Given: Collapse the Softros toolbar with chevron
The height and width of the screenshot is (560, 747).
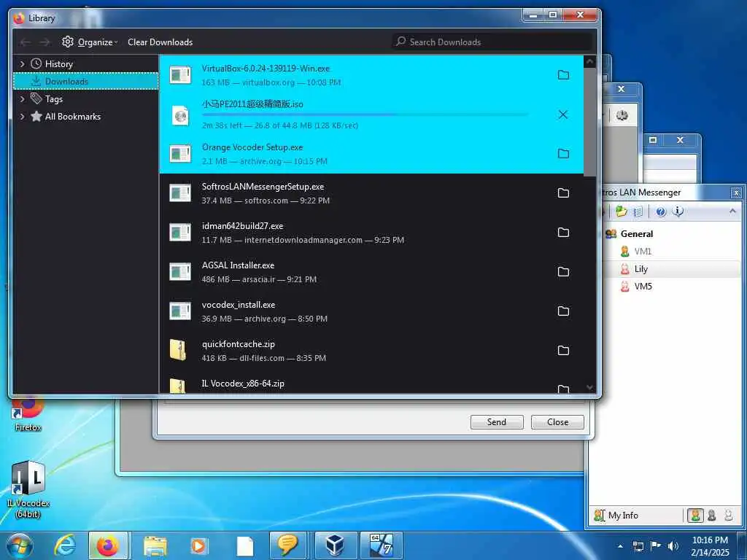Looking at the screenshot, I should point(732,211).
